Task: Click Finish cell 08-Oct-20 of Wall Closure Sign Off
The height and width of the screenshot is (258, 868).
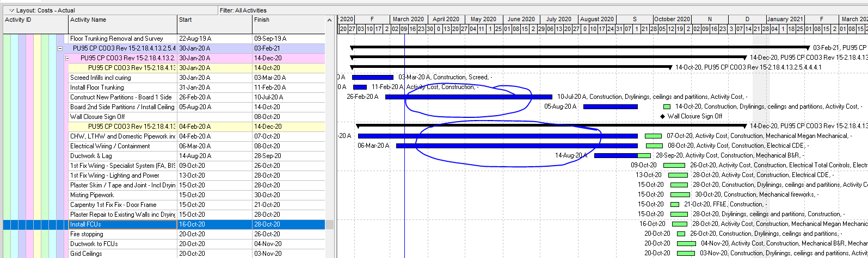Action: click(288, 117)
